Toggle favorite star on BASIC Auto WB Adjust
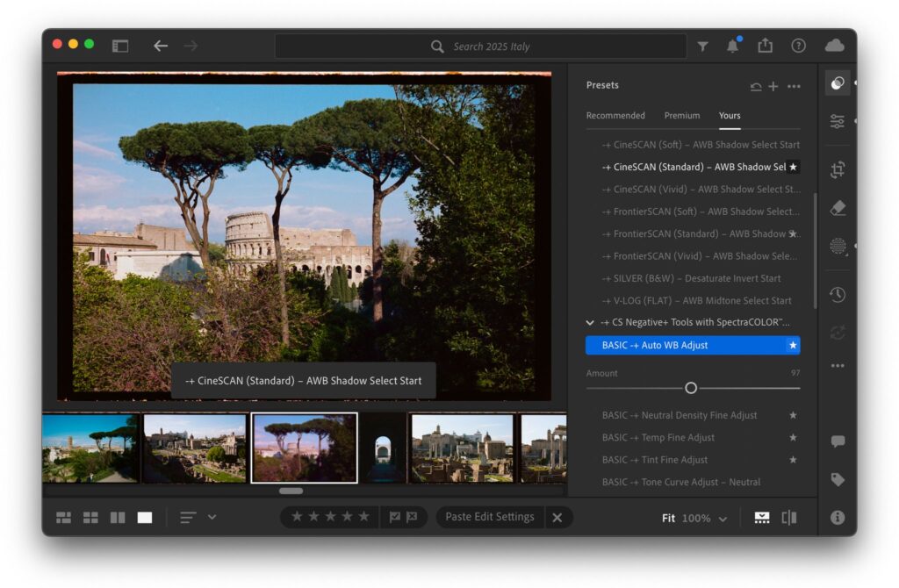This screenshot has width=899, height=588. click(x=793, y=345)
